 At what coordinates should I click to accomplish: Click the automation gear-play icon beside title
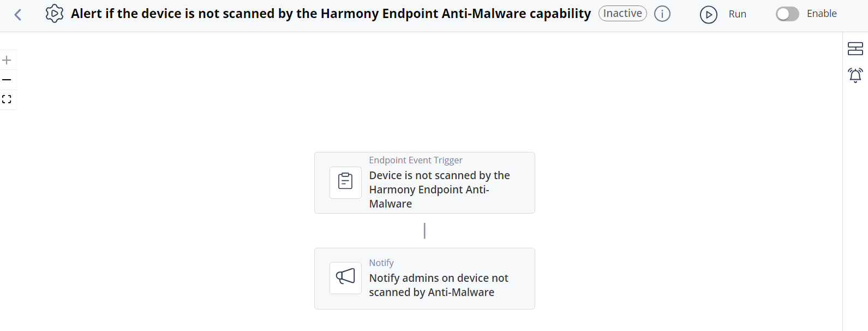click(55, 14)
